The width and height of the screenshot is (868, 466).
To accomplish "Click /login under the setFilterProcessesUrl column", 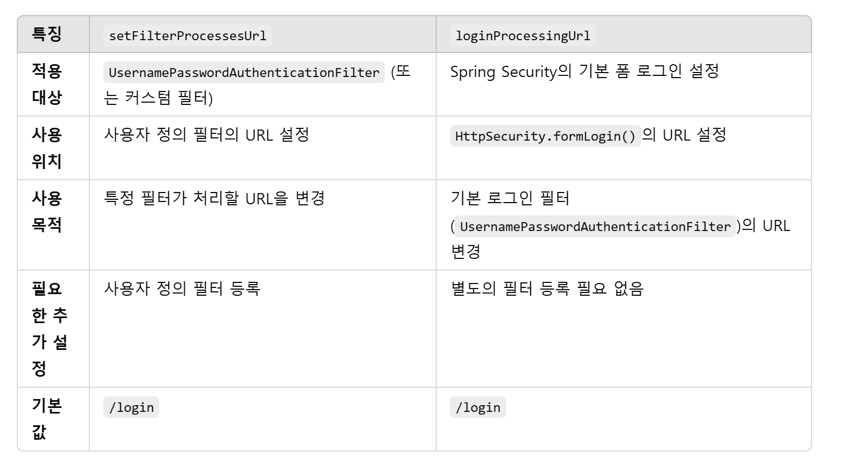I will [x=131, y=407].
